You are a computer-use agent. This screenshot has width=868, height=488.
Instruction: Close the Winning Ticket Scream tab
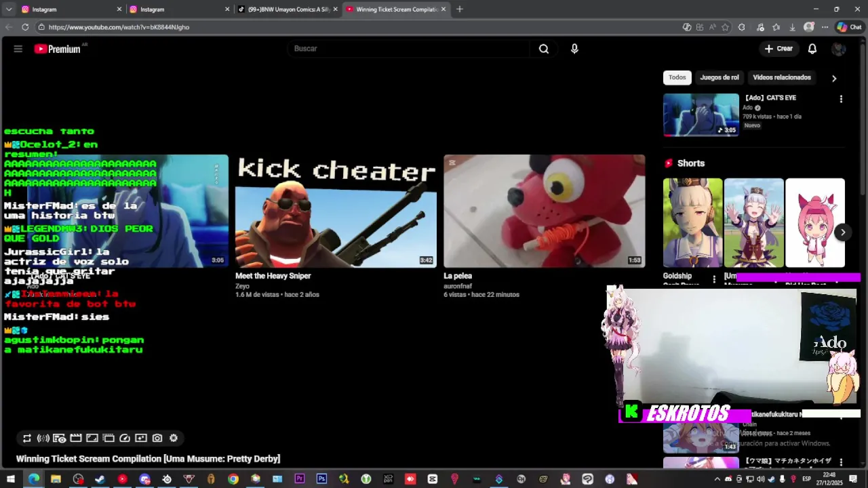coord(443,9)
